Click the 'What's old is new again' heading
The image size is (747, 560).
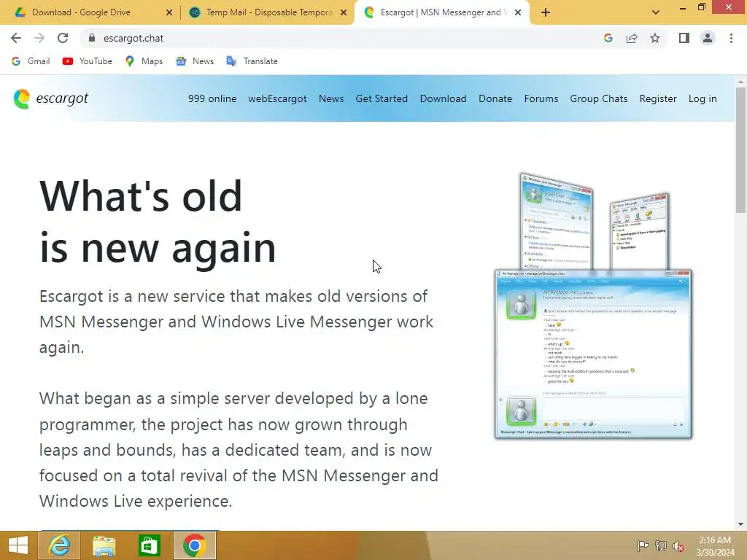158,222
